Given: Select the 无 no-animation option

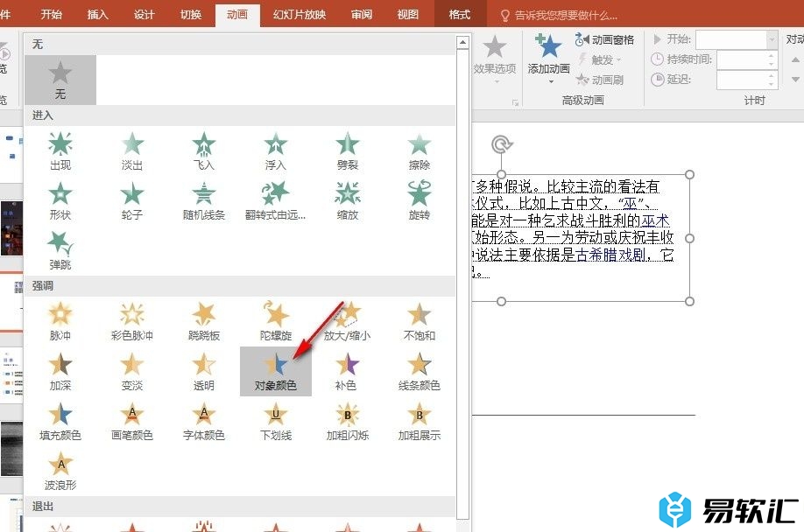Looking at the screenshot, I should tap(60, 80).
